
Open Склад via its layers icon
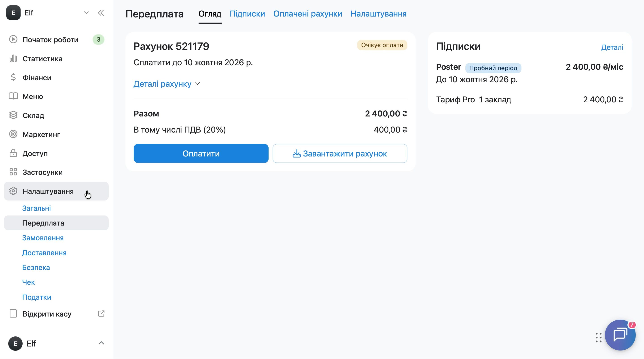13,115
